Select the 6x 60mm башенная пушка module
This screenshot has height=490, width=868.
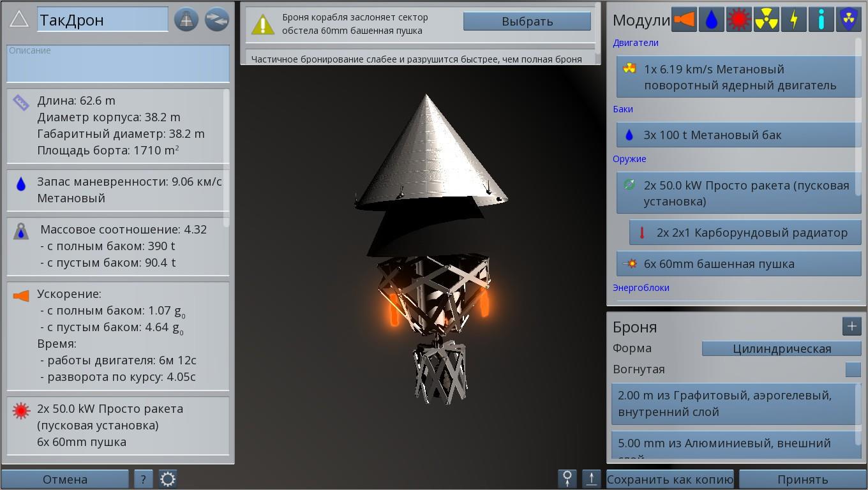[738, 264]
